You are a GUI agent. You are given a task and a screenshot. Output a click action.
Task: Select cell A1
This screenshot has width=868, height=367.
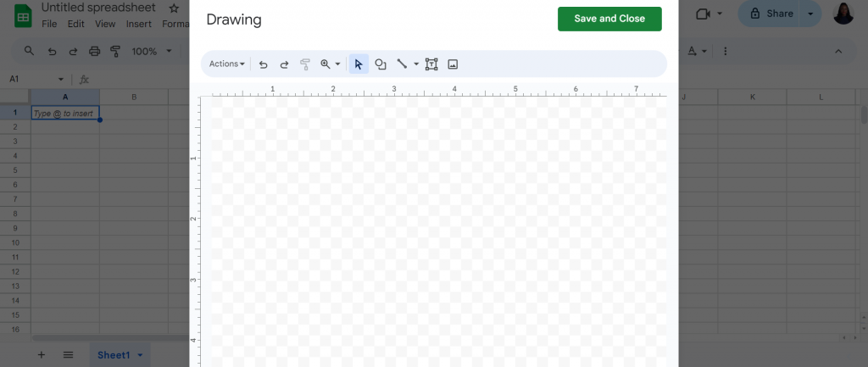pos(65,113)
